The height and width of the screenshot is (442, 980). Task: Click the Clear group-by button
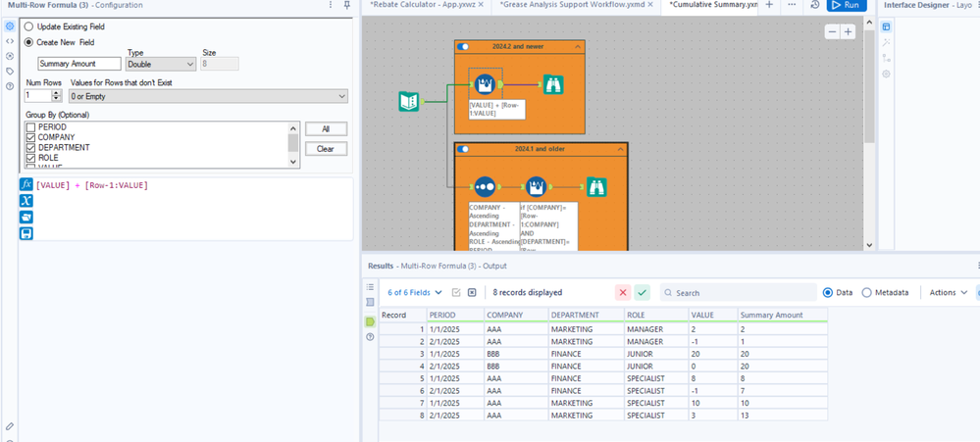326,149
